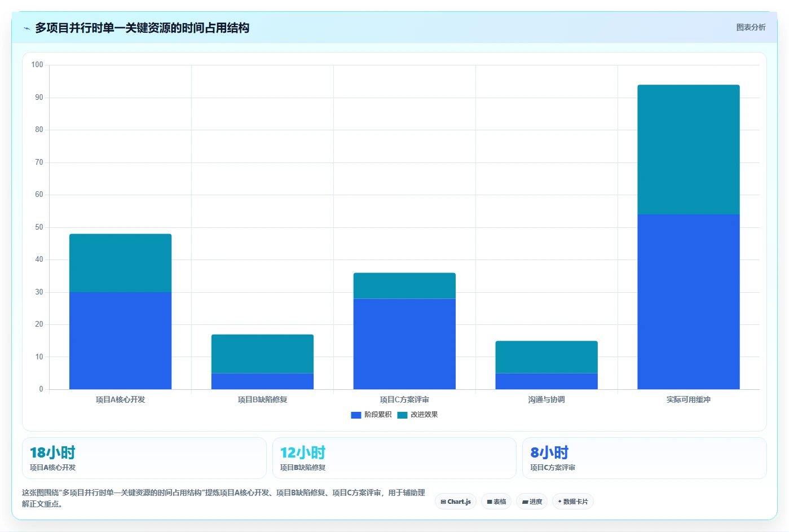
Task: Click the x-axis label 项目B缺陷修复
Action: pyautogui.click(x=262, y=399)
